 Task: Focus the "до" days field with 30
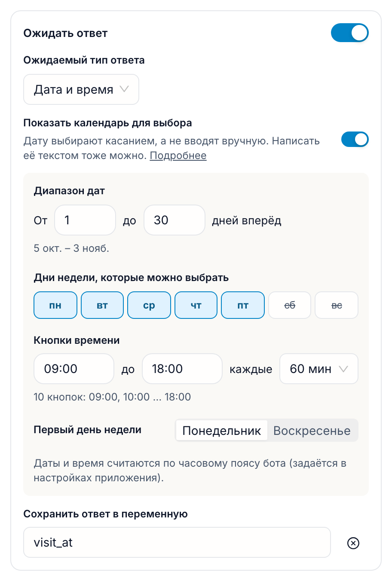point(175,220)
